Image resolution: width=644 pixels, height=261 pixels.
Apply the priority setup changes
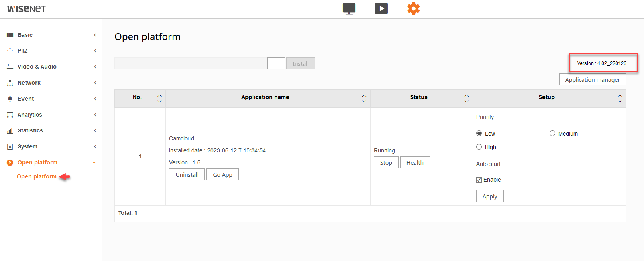(490, 196)
